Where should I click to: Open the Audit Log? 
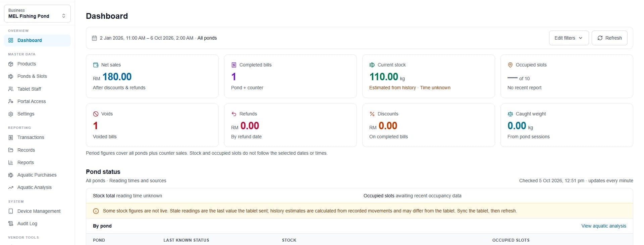(x=37, y=224)
